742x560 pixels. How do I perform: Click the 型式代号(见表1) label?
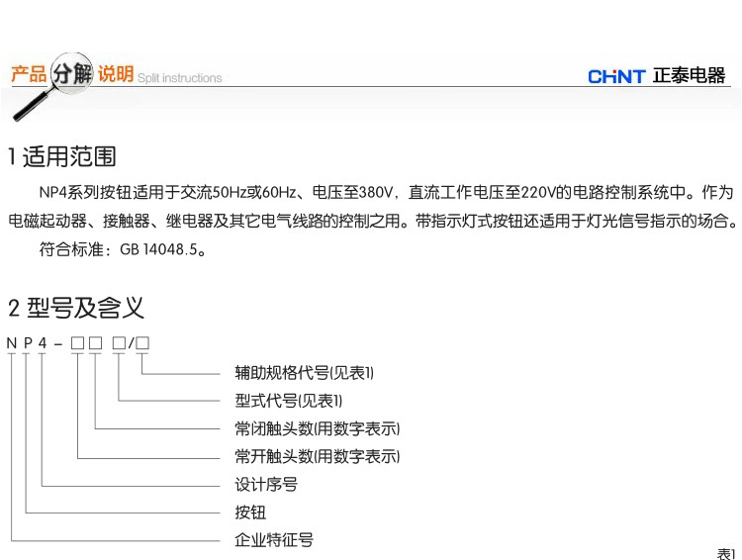tap(288, 401)
